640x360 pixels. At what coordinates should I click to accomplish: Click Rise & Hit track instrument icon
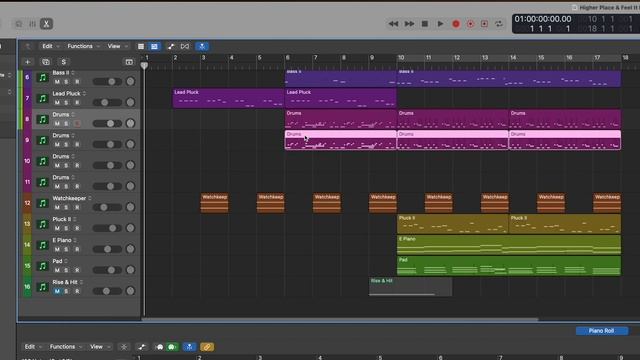click(x=42, y=287)
